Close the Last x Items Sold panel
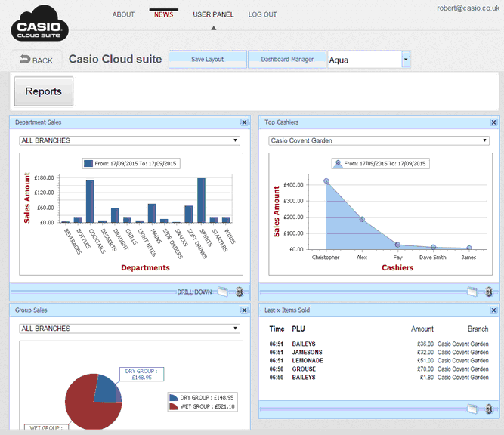 point(493,310)
